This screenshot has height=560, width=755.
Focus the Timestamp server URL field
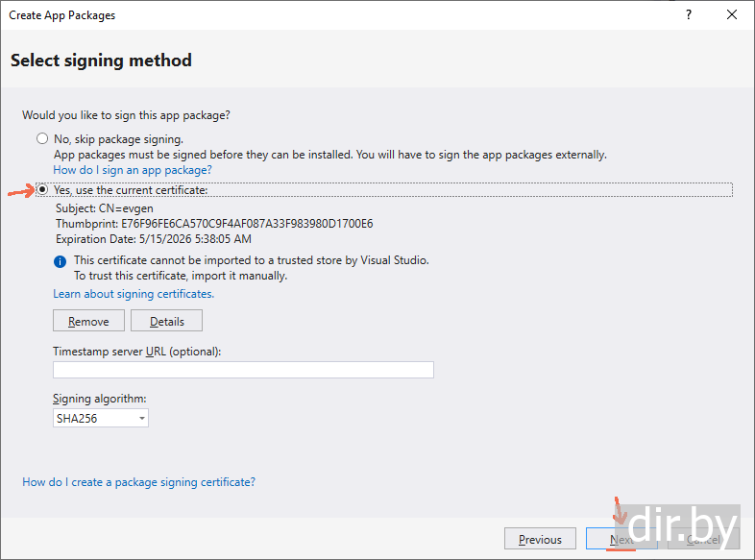pos(243,370)
